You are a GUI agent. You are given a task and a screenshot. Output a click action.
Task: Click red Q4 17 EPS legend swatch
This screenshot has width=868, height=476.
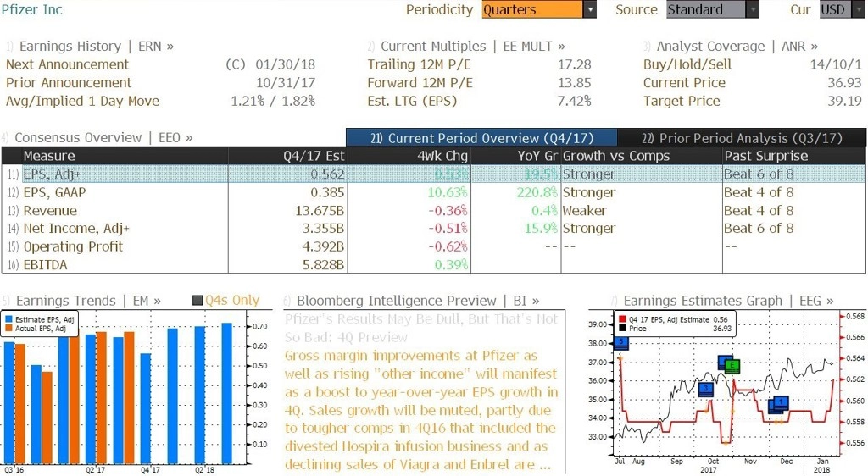[x=622, y=319]
